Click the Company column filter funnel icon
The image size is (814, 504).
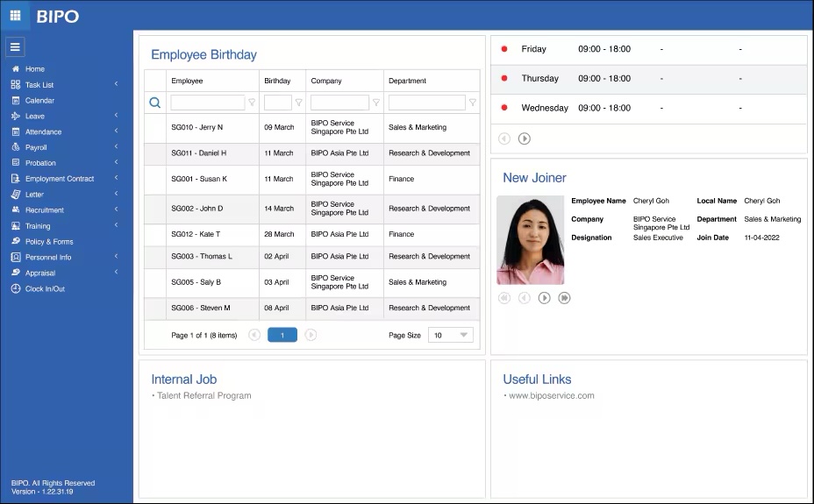pos(376,103)
